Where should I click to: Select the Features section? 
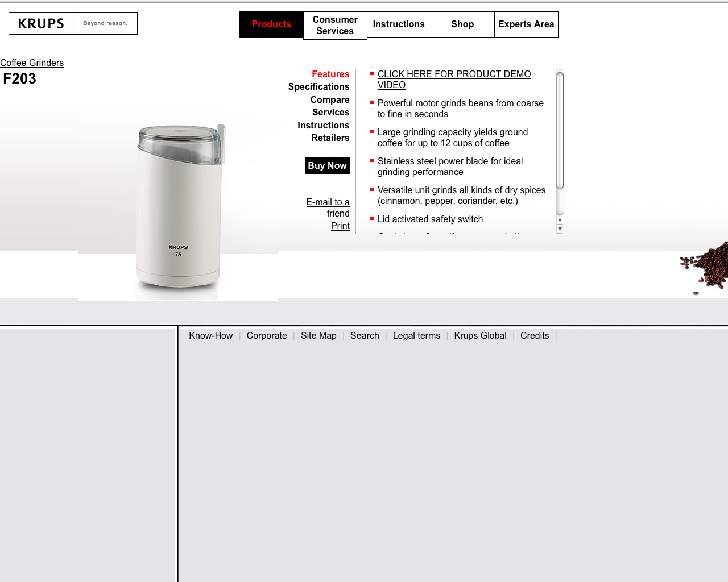[x=330, y=74]
